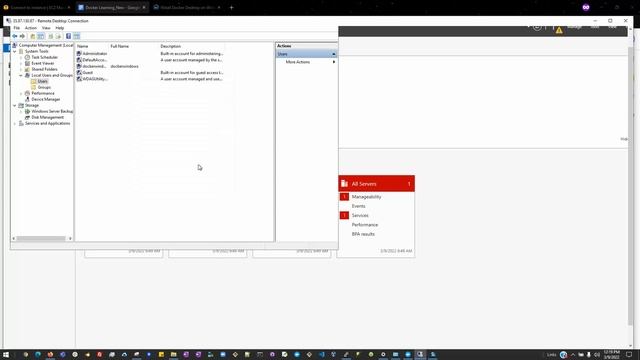
Task: Expand the Services and Applications node arrow
Action: tap(15, 123)
